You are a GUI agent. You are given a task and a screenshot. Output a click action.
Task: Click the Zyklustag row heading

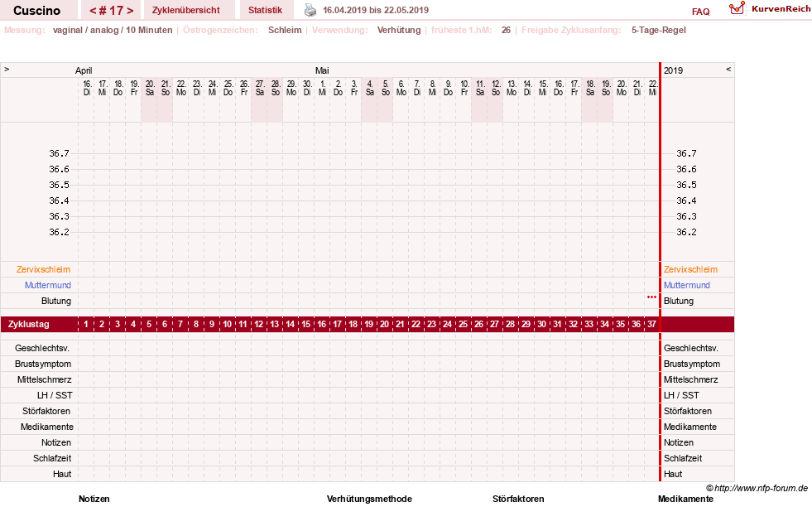tap(29, 324)
